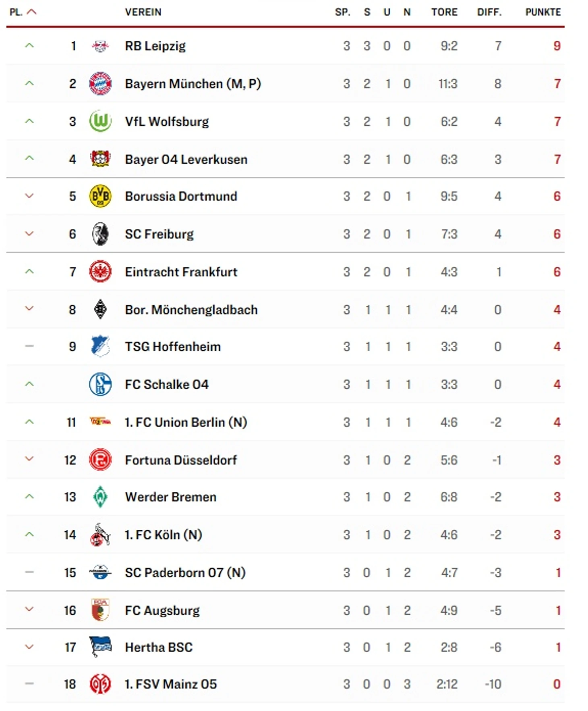Open Bayer 04 Leverkusen team link
Viewport: 588px width, 711px height.
click(x=186, y=160)
